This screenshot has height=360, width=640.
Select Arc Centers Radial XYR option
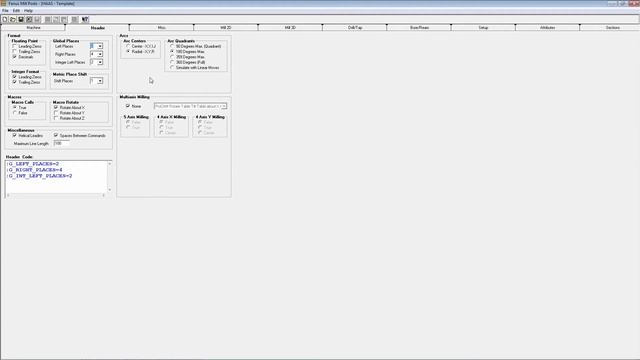[128, 52]
